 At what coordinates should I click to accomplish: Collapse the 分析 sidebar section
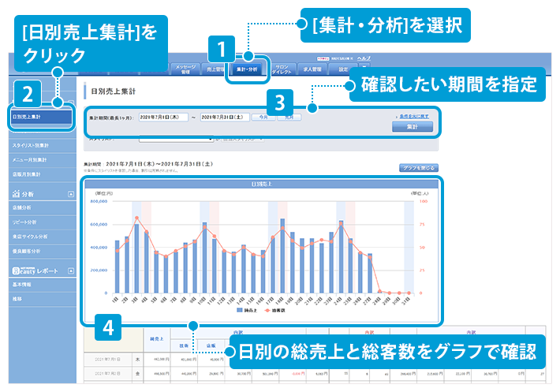point(71,193)
